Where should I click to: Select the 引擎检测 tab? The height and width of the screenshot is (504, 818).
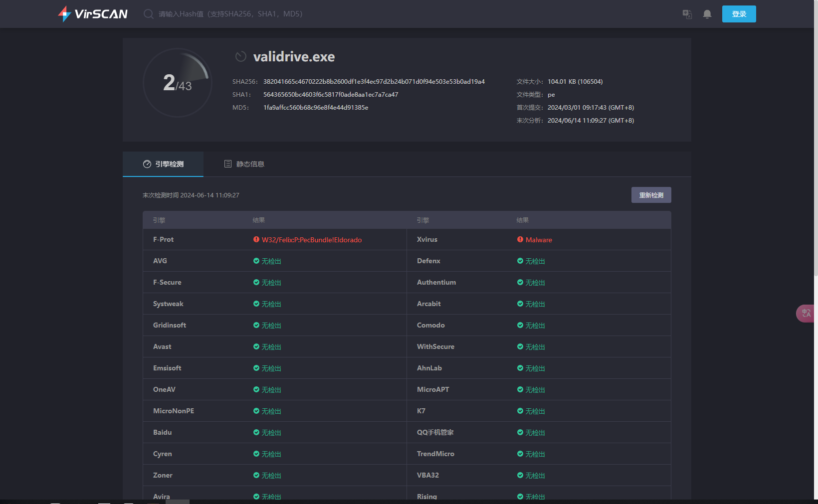(163, 164)
